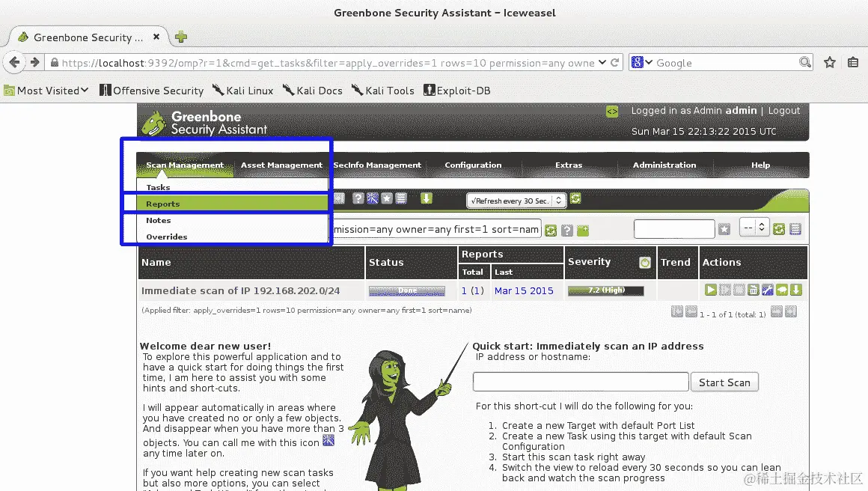The height and width of the screenshot is (491, 868).
Task: Create a new filter with the green plus icon
Action: (583, 231)
